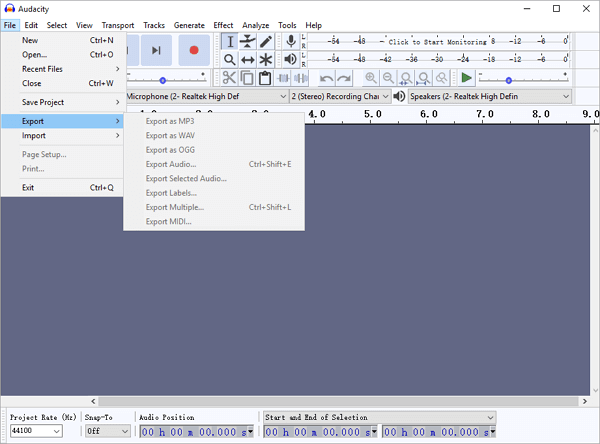600x444 pixels.
Task: Open the Snap-To dropdown
Action: [x=107, y=431]
